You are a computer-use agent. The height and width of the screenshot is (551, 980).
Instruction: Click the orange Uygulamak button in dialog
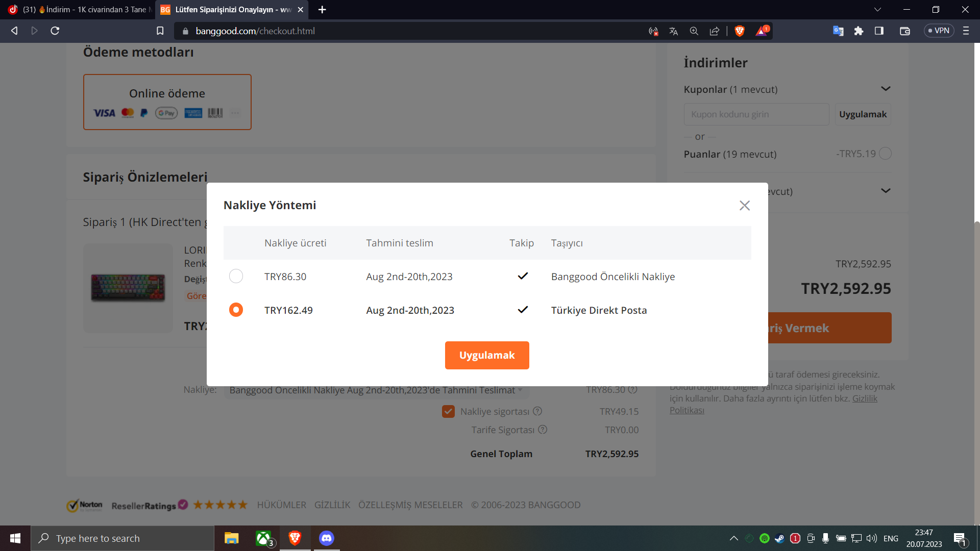[487, 356]
